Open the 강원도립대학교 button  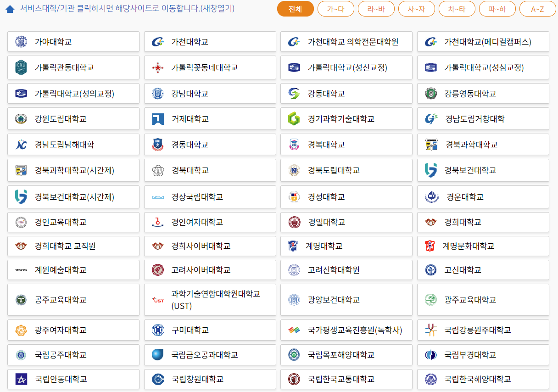[73, 119]
